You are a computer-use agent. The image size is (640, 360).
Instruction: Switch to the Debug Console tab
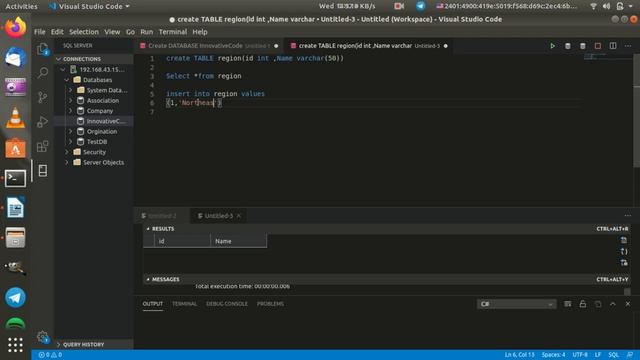227,304
